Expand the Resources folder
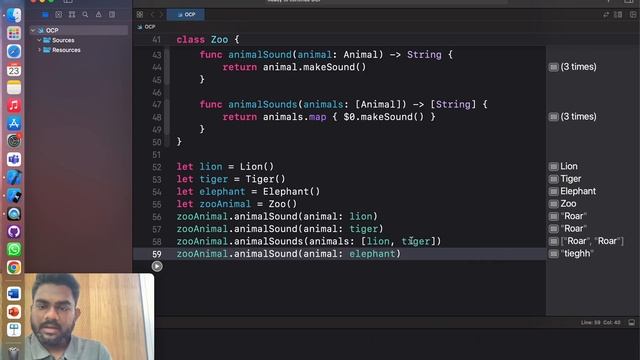The image size is (640, 360). [39, 50]
